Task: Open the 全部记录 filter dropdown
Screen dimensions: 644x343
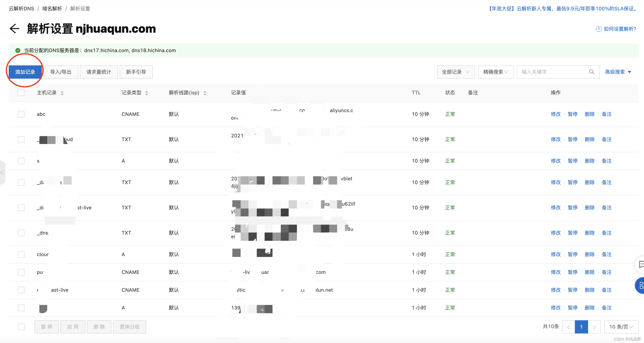Action: (x=456, y=72)
